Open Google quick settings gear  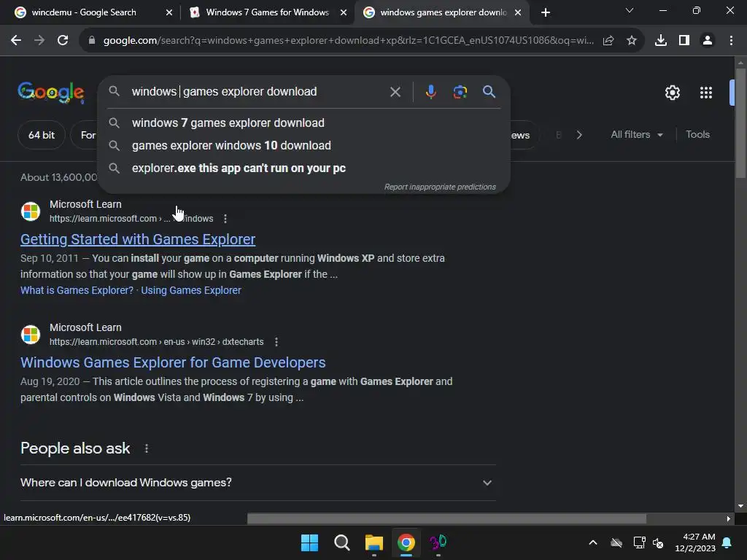click(672, 93)
